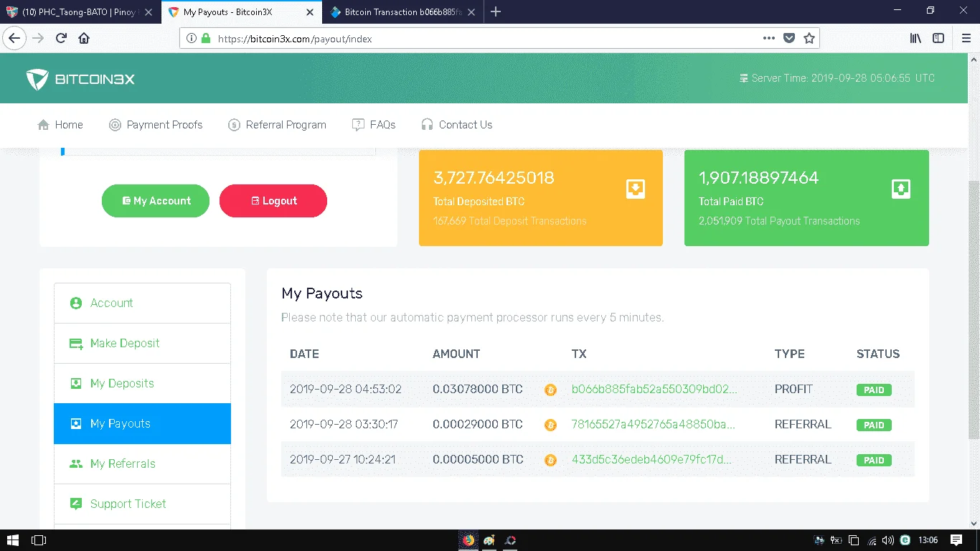Viewport: 980px width, 551px height.
Task: Open My Deposits in the sidebar
Action: click(x=142, y=383)
